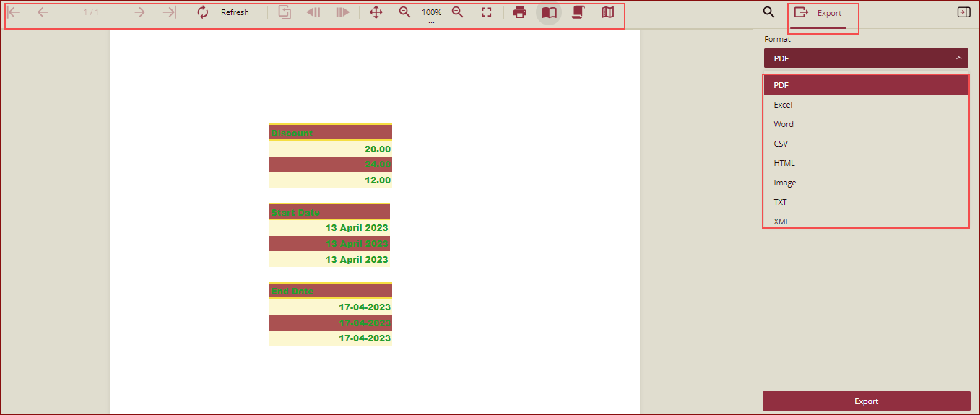Select Excel from the format list
The image size is (980, 415).
783,105
